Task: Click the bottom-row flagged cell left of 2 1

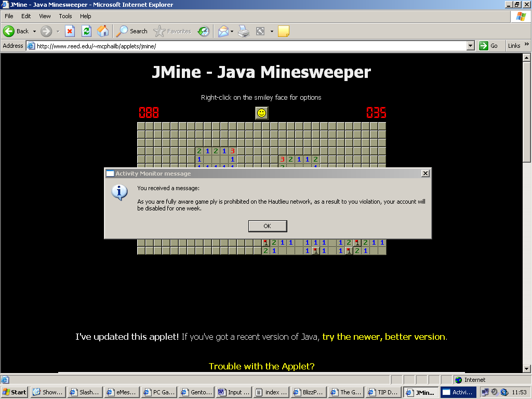Action: coord(349,251)
